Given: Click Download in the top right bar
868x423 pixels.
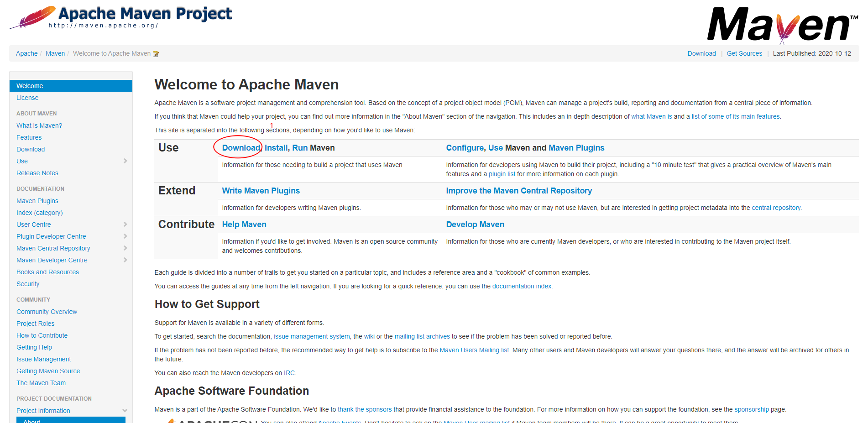Looking at the screenshot, I should 701,53.
